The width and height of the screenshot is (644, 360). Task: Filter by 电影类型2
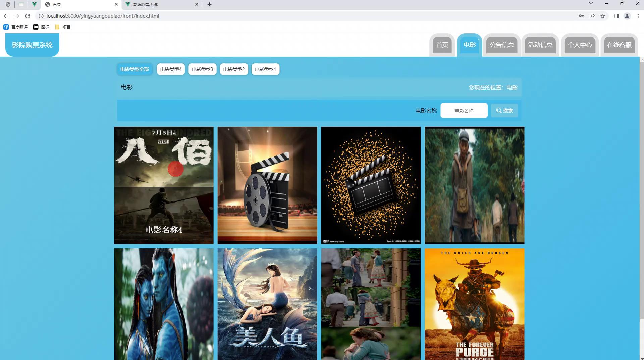(x=234, y=69)
